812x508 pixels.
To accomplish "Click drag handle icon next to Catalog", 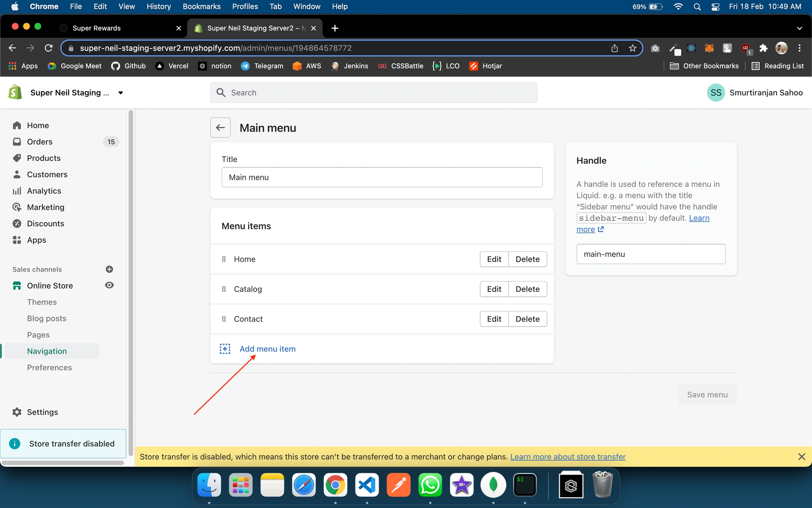I will tap(224, 289).
